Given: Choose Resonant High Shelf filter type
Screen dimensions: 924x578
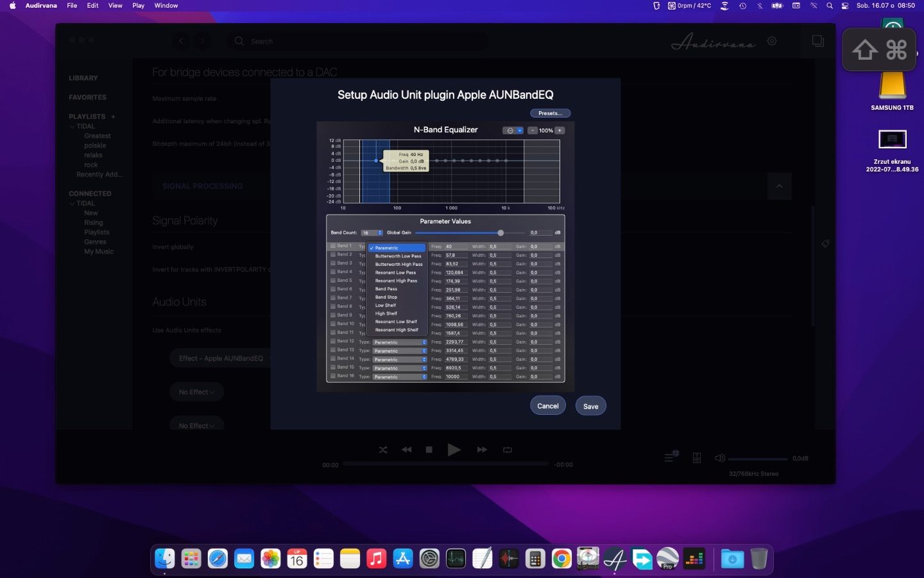Looking at the screenshot, I should point(397,330).
